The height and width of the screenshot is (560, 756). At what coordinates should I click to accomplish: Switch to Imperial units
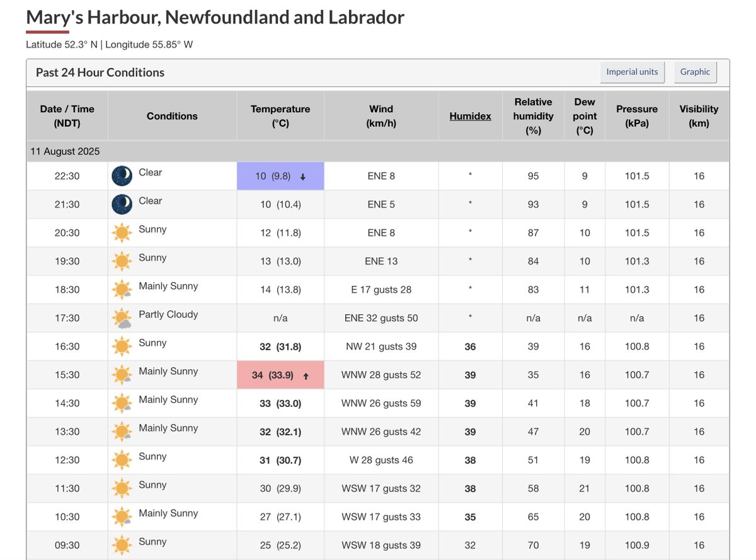(x=632, y=72)
